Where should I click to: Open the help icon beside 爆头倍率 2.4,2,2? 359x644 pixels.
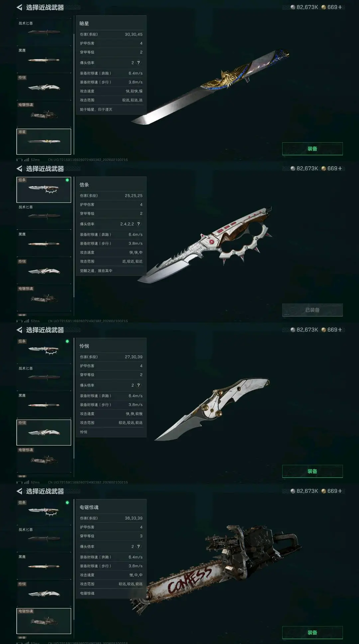(x=139, y=224)
